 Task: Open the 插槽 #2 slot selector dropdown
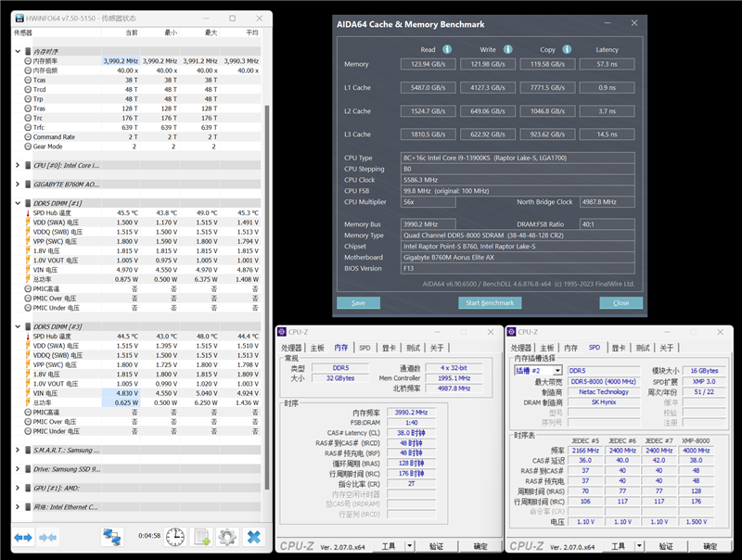pyautogui.click(x=557, y=371)
